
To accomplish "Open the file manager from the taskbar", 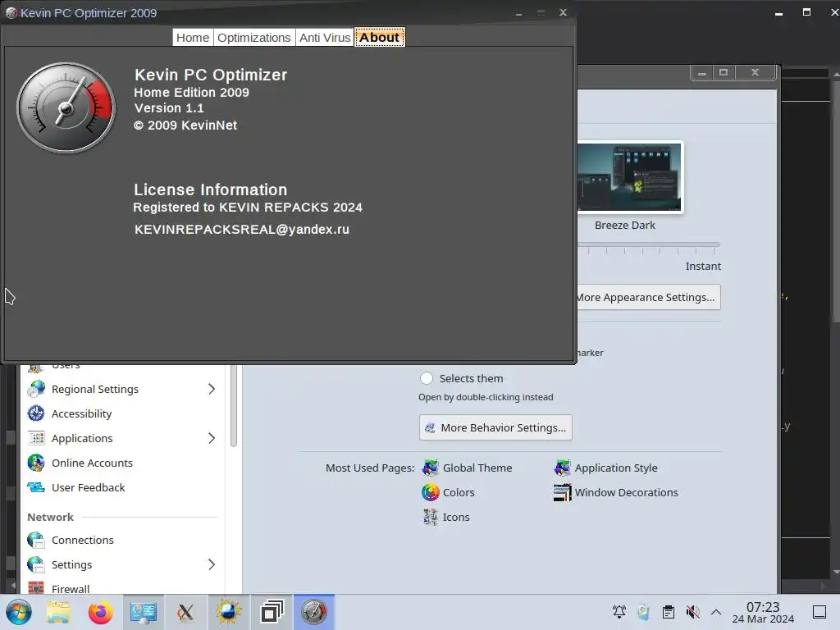I will [58, 612].
